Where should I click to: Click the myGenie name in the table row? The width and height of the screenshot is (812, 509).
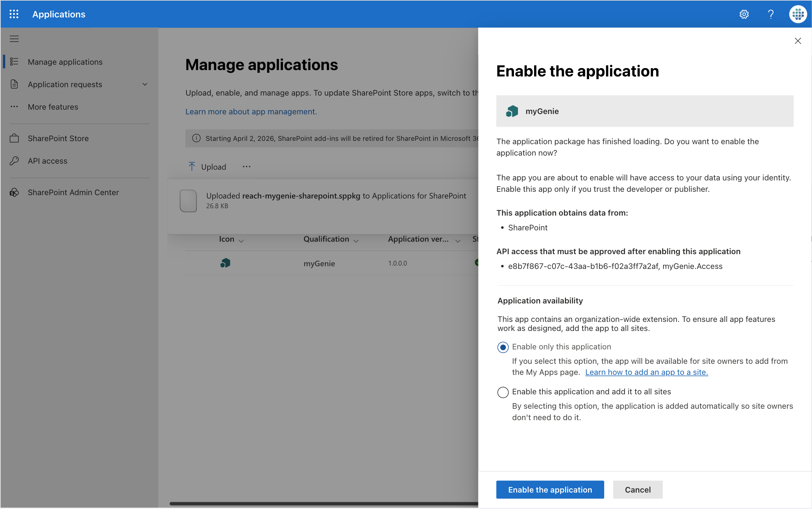[x=319, y=263]
